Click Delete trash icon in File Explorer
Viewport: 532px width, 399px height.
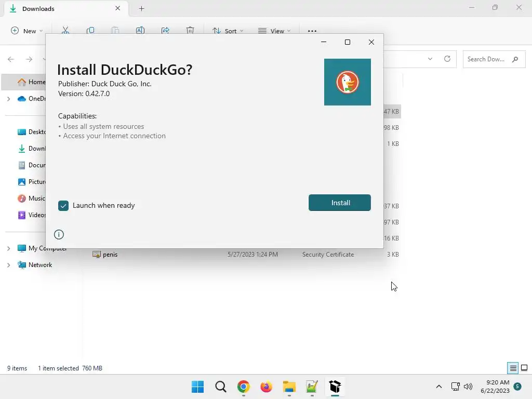click(190, 31)
